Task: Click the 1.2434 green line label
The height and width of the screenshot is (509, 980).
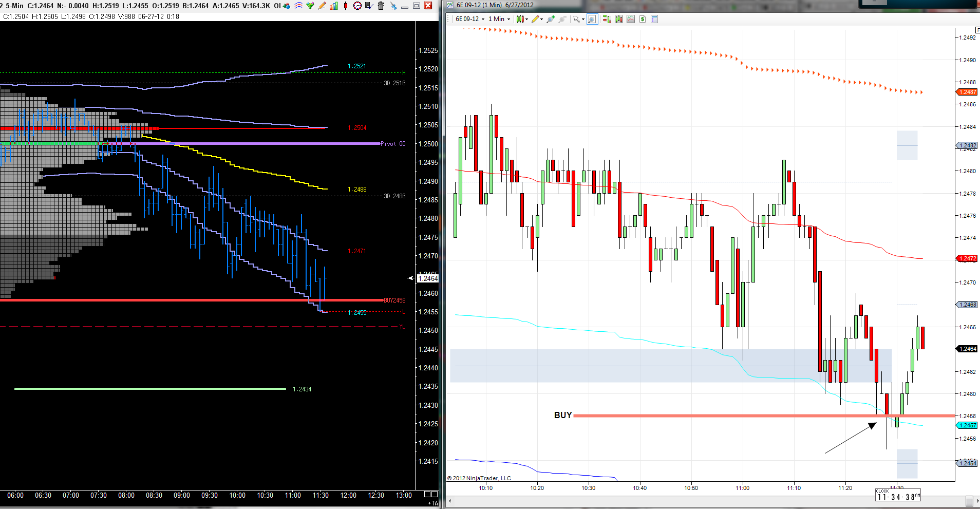Action: click(x=302, y=389)
